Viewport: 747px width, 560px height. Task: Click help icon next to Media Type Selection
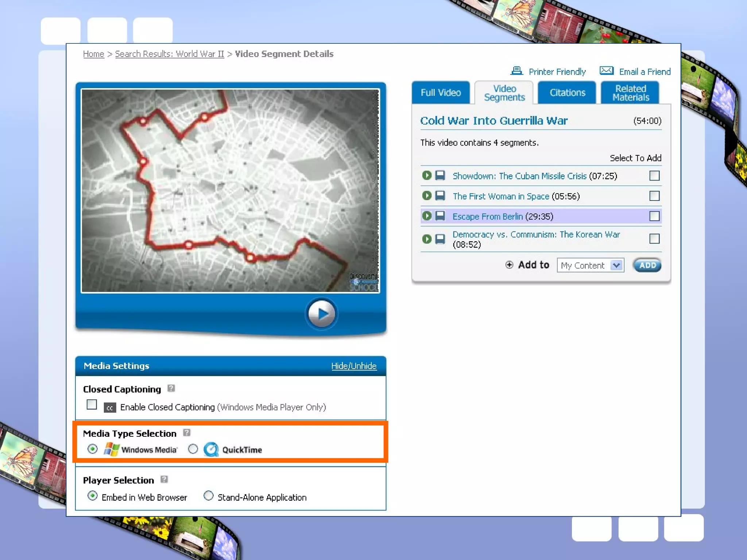tap(187, 433)
